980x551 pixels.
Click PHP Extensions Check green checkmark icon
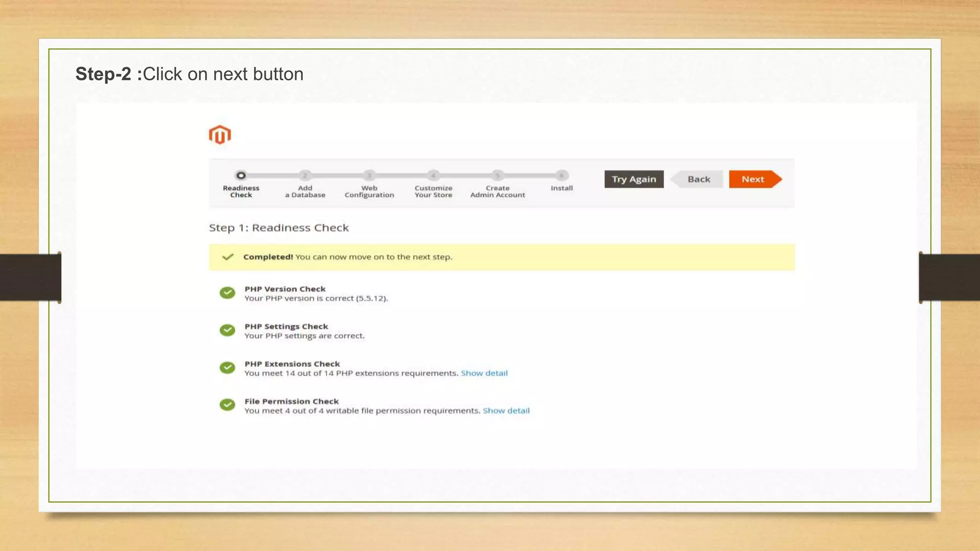pyautogui.click(x=227, y=367)
